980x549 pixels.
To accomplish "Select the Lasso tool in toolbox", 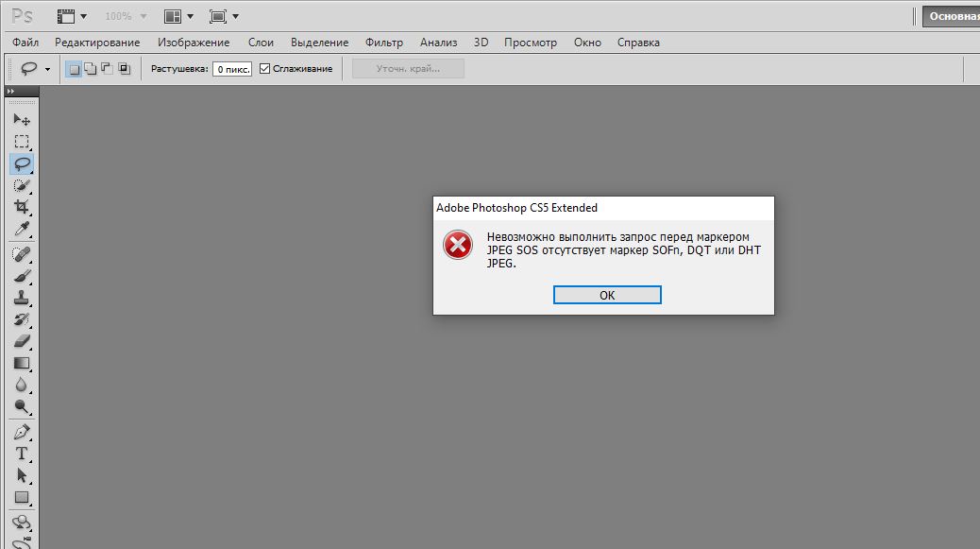I will [x=22, y=163].
